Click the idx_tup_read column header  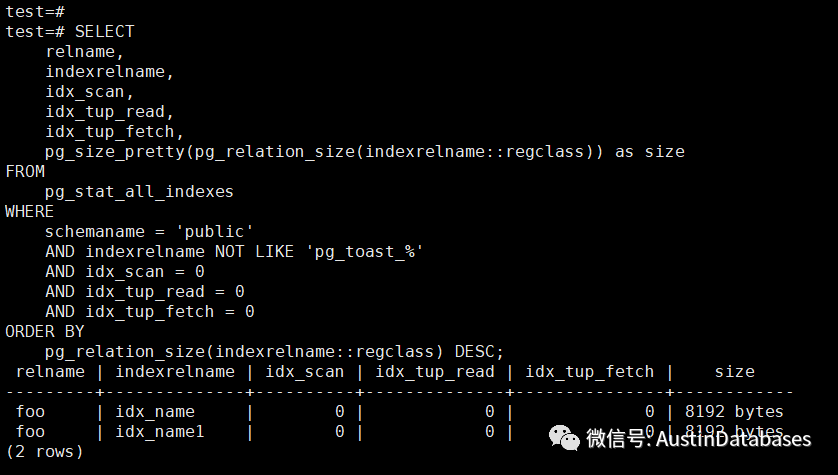click(434, 371)
